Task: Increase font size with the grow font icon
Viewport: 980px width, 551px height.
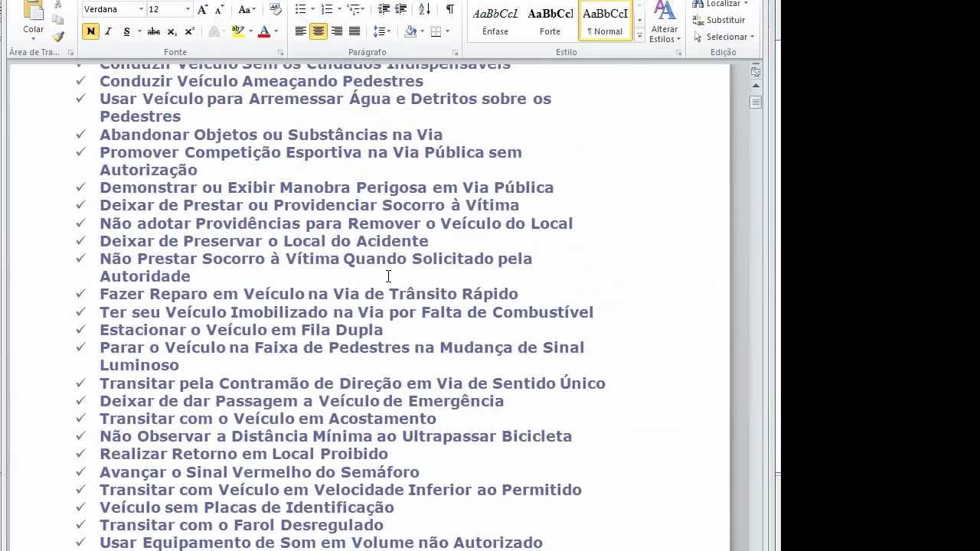Action: tap(203, 9)
